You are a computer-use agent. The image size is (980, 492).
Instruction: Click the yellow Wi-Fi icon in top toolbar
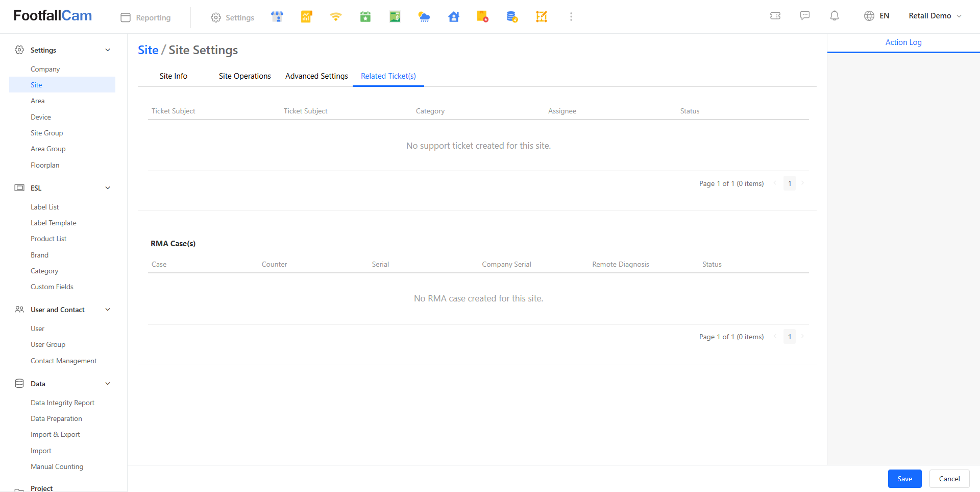[335, 17]
